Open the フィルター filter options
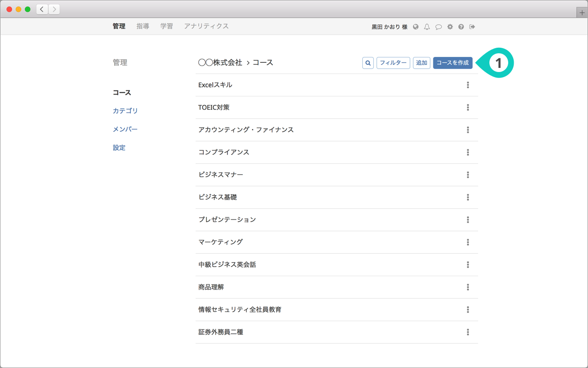 pos(393,63)
